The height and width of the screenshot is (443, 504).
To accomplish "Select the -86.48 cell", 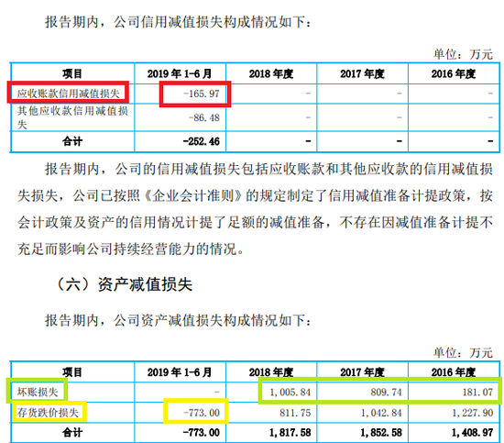I will (203, 117).
